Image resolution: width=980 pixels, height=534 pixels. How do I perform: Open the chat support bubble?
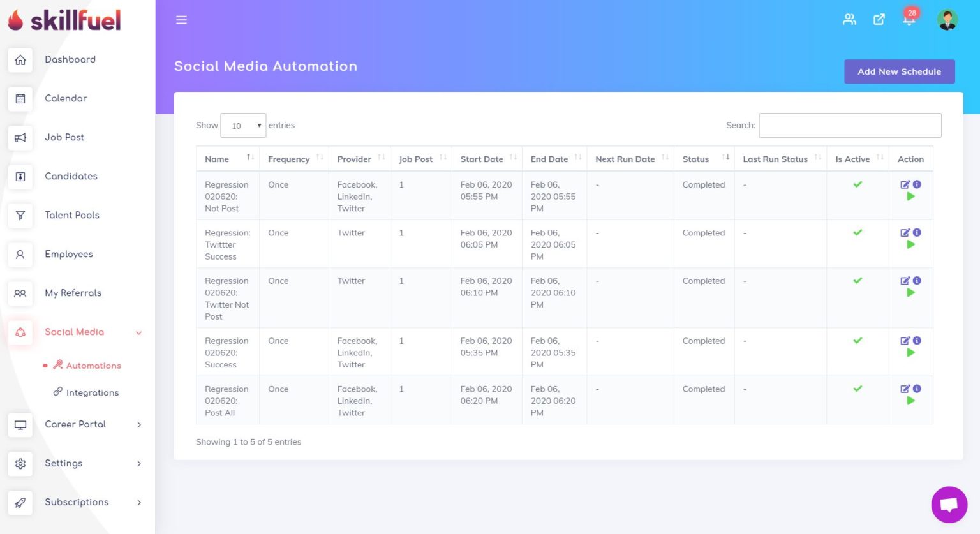[x=949, y=505]
